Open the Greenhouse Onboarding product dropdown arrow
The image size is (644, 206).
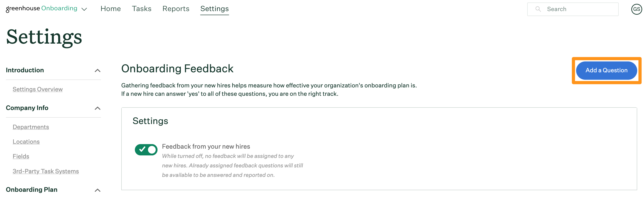[x=84, y=9]
